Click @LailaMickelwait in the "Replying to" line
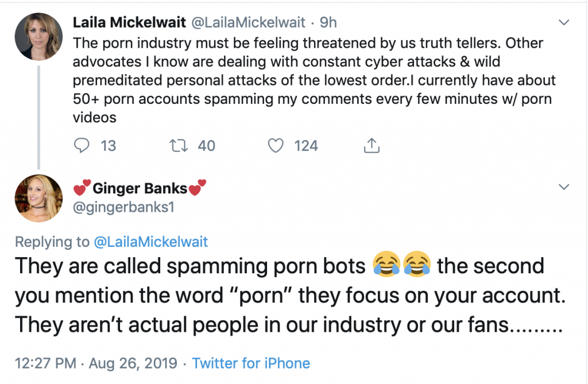This screenshot has height=384, width=588. (x=150, y=242)
